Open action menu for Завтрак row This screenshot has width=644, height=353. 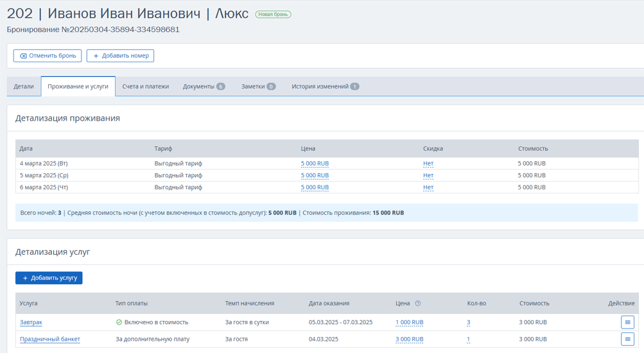tap(627, 322)
